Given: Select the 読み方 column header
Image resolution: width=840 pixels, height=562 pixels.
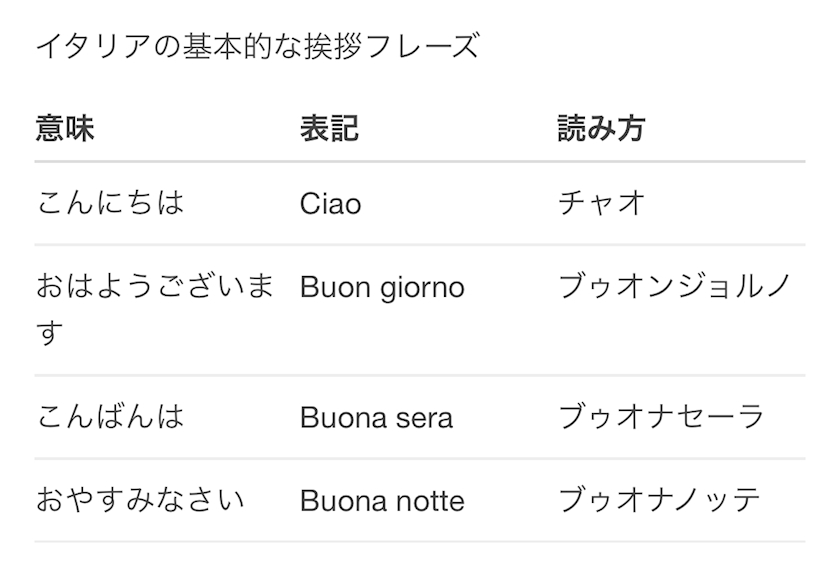Looking at the screenshot, I should click(x=601, y=129).
